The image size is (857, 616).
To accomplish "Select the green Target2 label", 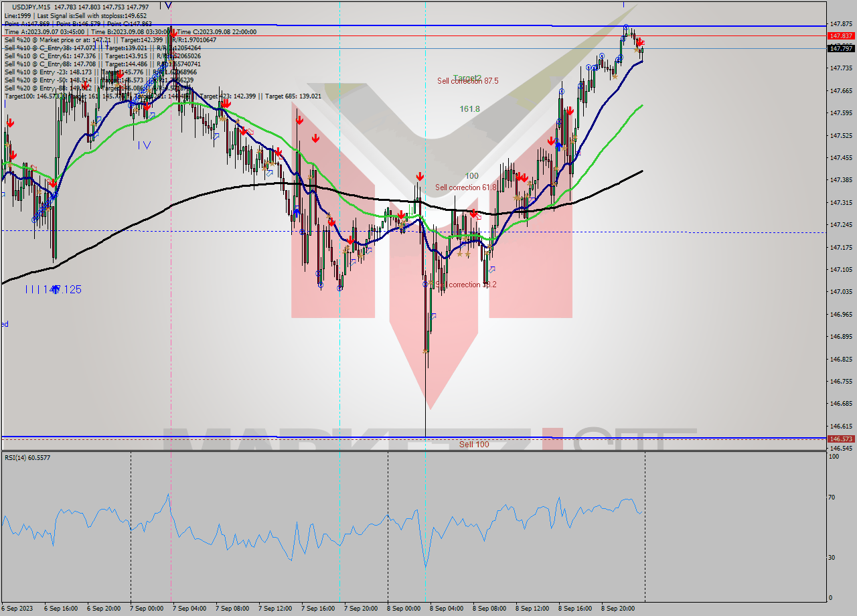I will (x=468, y=77).
